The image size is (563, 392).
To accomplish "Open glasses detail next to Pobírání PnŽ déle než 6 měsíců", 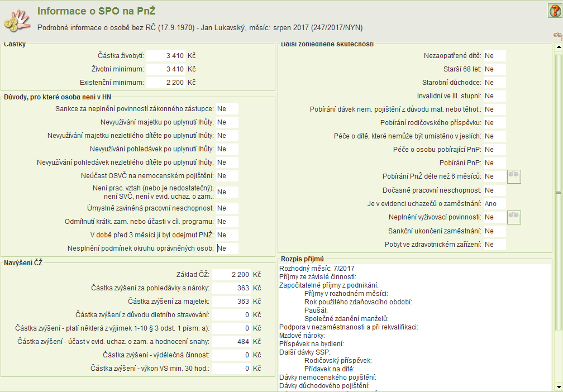I will click(514, 176).
